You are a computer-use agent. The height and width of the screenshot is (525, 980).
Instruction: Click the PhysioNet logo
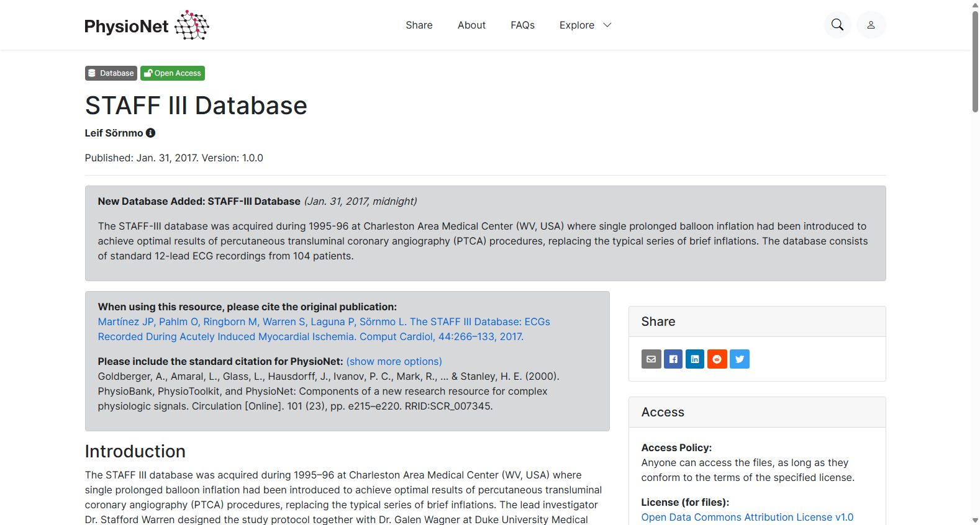147,25
